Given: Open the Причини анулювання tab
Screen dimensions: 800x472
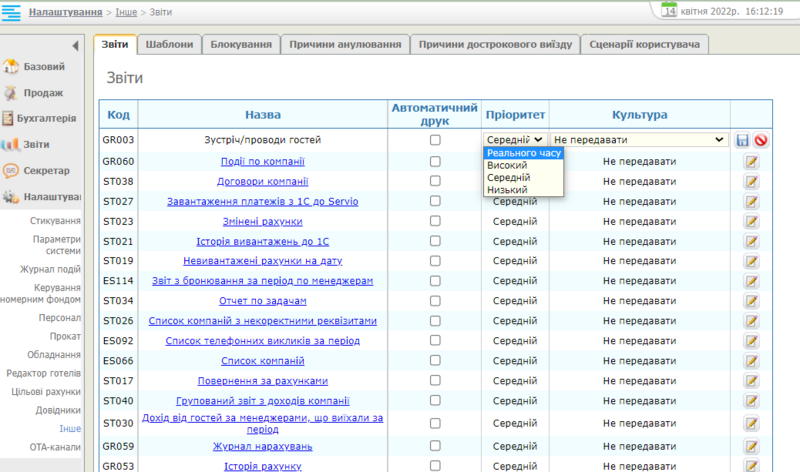Looking at the screenshot, I should 346,45.
